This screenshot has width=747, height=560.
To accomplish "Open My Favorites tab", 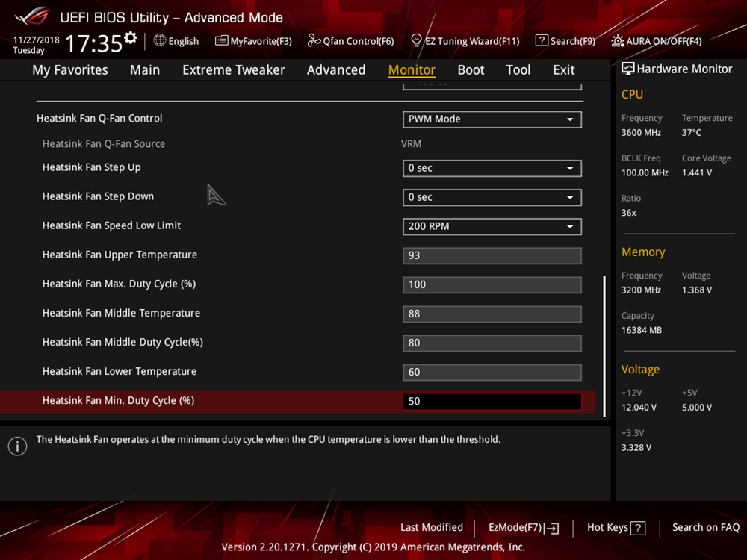I will coord(70,70).
